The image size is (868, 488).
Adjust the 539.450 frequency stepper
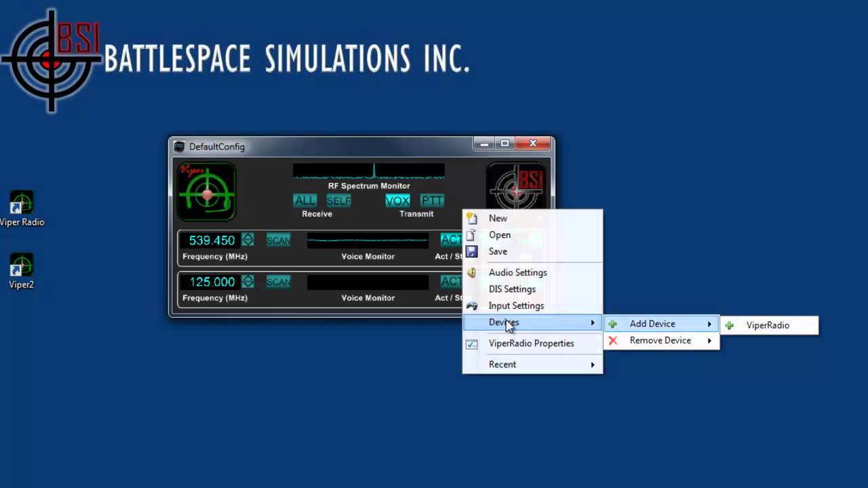248,240
